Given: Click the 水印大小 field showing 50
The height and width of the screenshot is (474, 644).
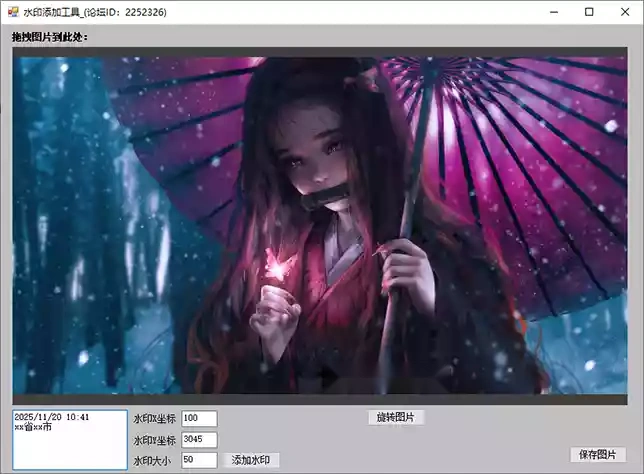Looking at the screenshot, I should [199, 460].
